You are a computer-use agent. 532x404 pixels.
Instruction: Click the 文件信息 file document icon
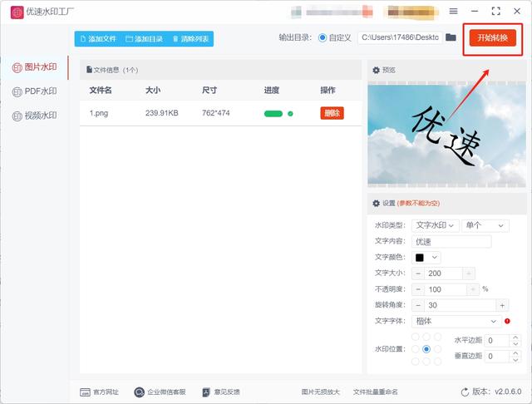pos(89,70)
